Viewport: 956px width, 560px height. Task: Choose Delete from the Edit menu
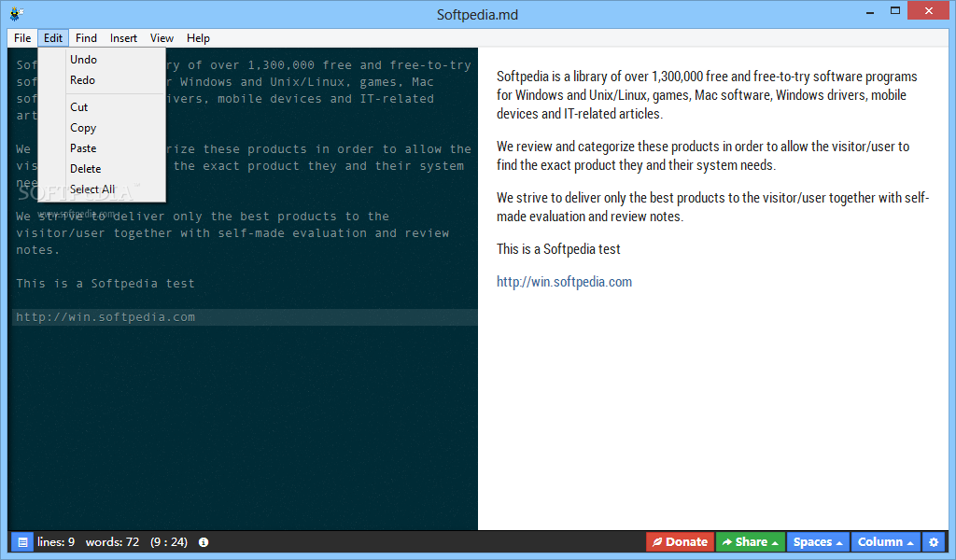[x=102, y=169]
